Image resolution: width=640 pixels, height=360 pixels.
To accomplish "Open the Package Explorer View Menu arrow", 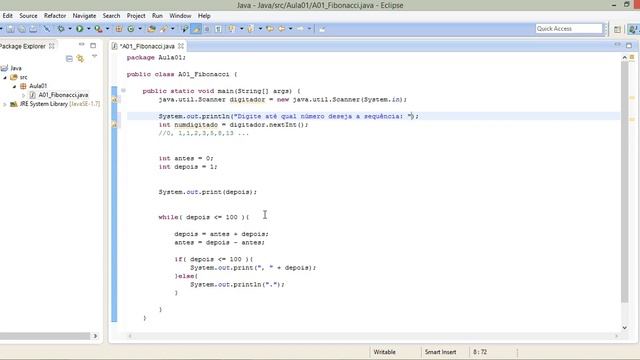I will click(94, 56).
